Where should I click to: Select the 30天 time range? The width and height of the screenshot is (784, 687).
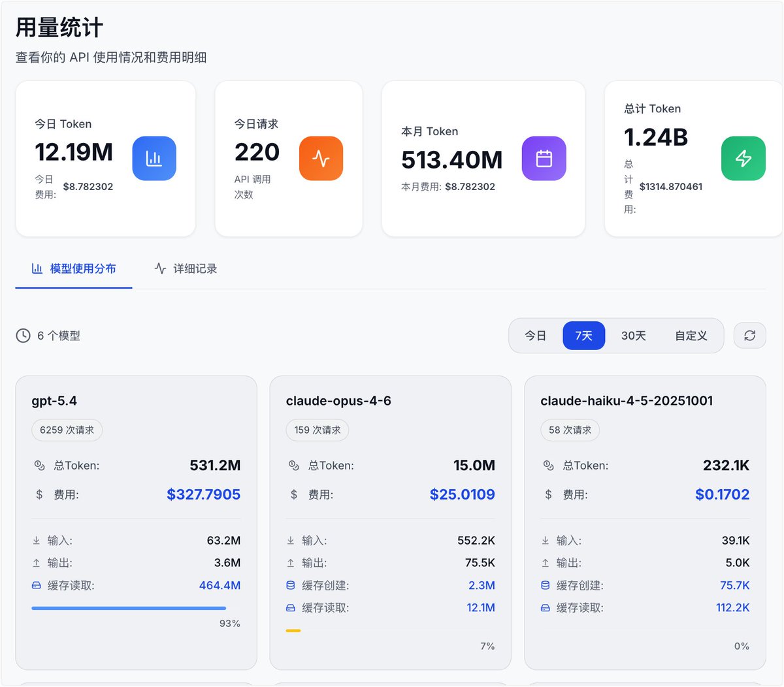633,336
